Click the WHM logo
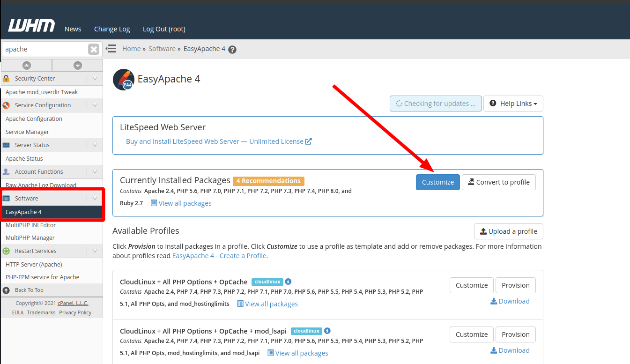Viewport: 630px width, 364px height. (x=31, y=25)
